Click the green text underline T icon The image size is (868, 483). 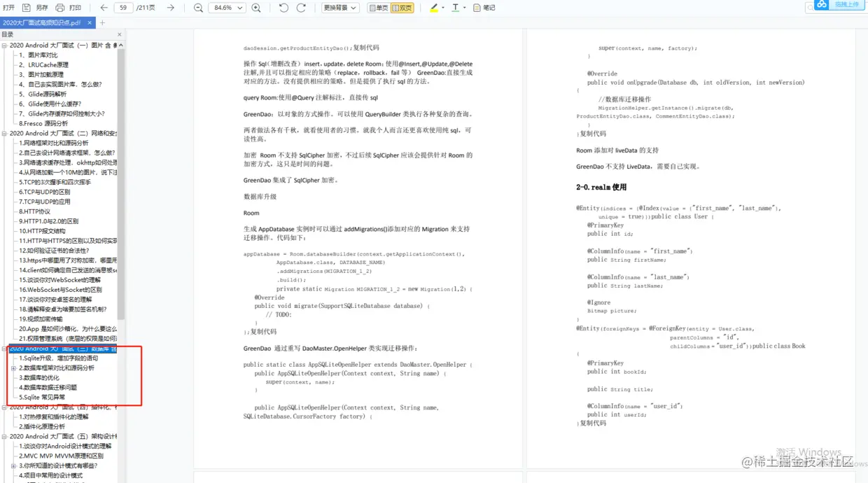(x=456, y=8)
